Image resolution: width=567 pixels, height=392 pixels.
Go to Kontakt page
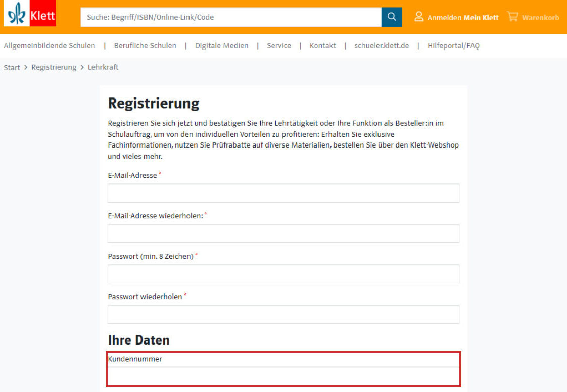(322, 46)
